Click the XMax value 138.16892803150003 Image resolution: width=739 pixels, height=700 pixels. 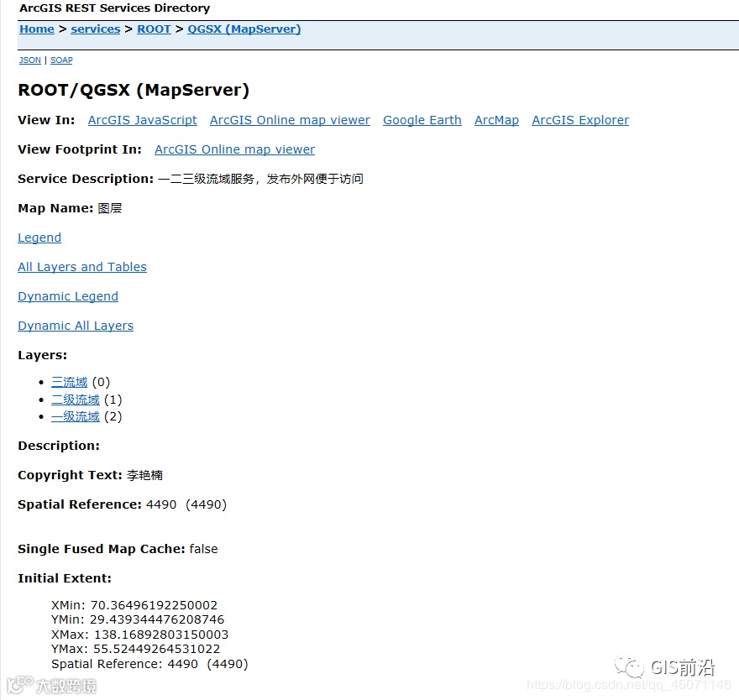point(161,635)
